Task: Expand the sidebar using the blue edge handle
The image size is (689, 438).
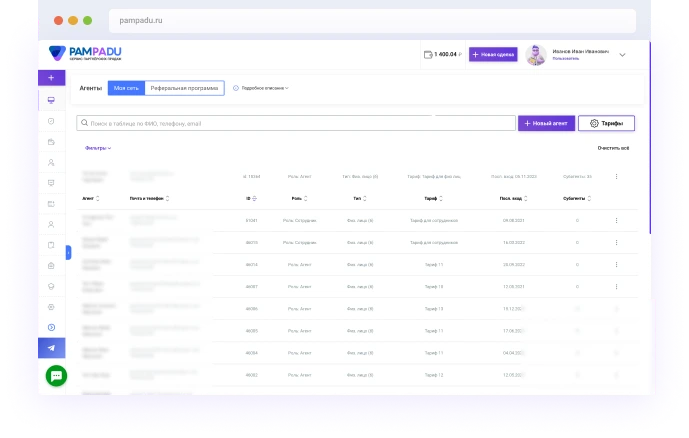Action: (68, 253)
